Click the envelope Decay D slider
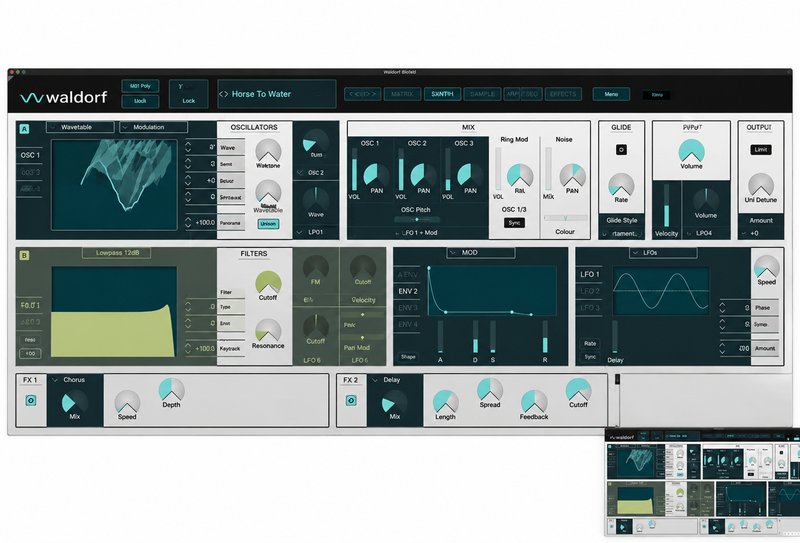800x543 pixels. pos(475,336)
